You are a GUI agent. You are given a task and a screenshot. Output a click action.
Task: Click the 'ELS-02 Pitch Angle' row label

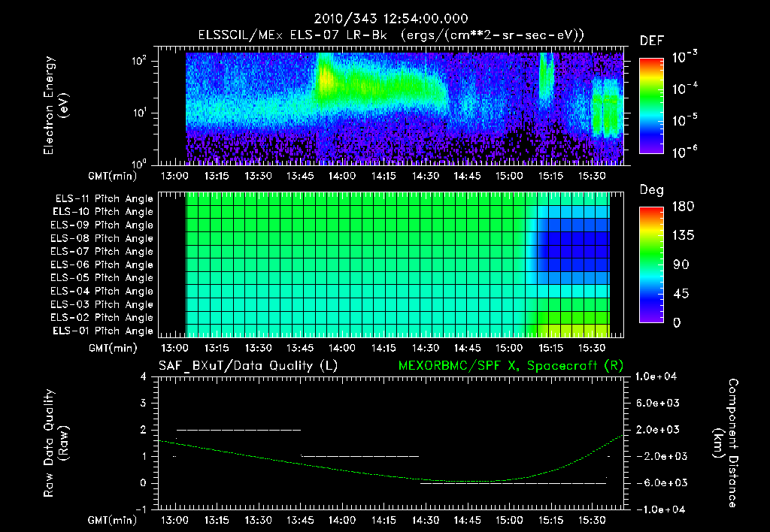102,318
